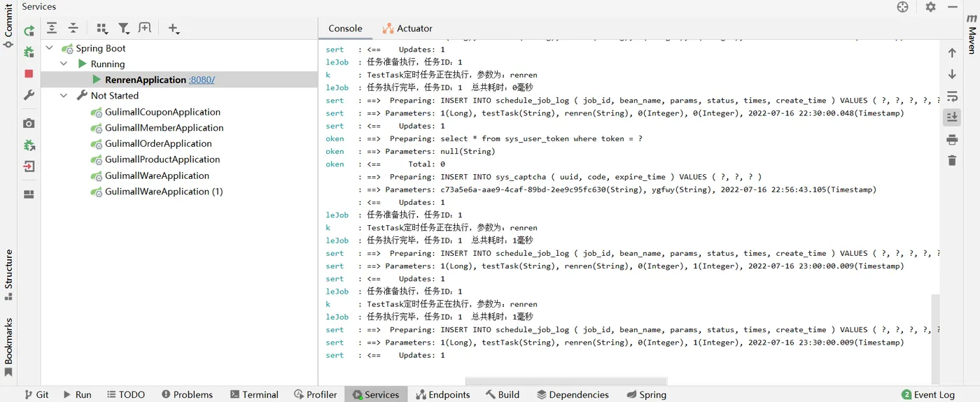Open the Problems tool window
980x402 pixels.
tap(187, 394)
